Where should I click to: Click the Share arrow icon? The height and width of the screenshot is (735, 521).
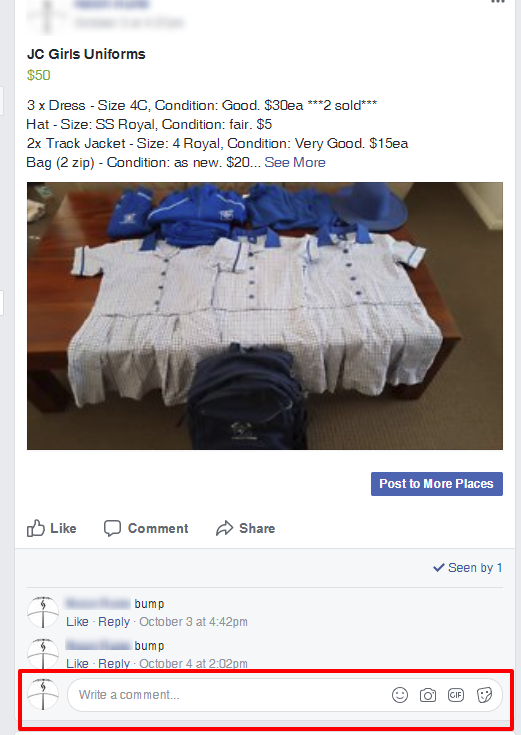click(225, 528)
